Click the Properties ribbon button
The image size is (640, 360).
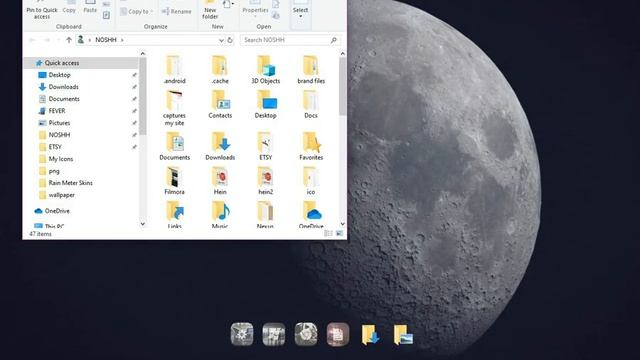[x=255, y=9]
